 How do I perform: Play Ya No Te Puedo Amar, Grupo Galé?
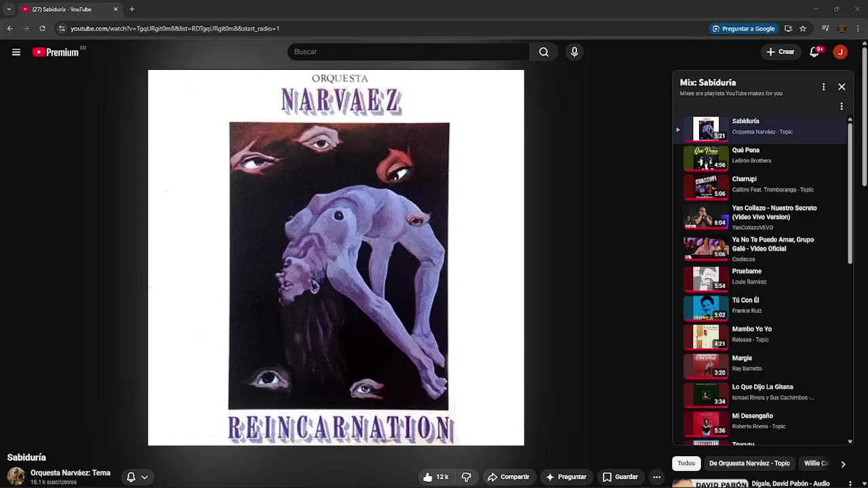(x=759, y=249)
